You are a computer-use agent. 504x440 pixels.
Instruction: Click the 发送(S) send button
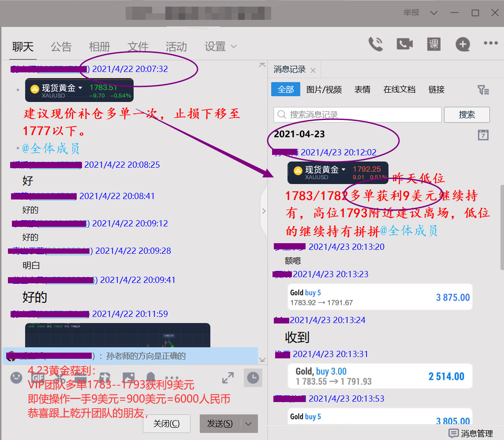[x=220, y=424]
